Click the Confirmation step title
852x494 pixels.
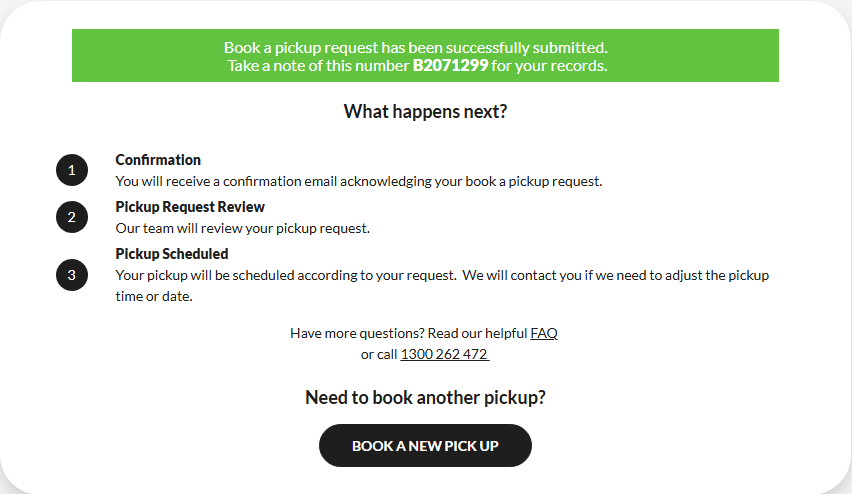158,160
